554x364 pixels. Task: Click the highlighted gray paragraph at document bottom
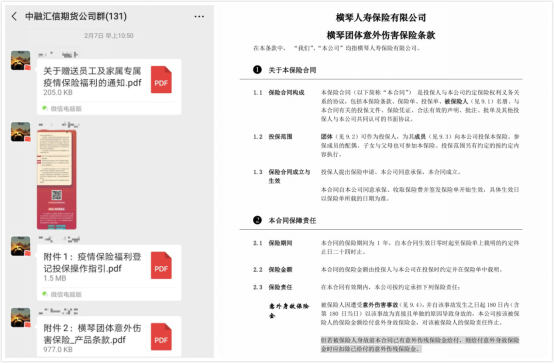coord(420,344)
